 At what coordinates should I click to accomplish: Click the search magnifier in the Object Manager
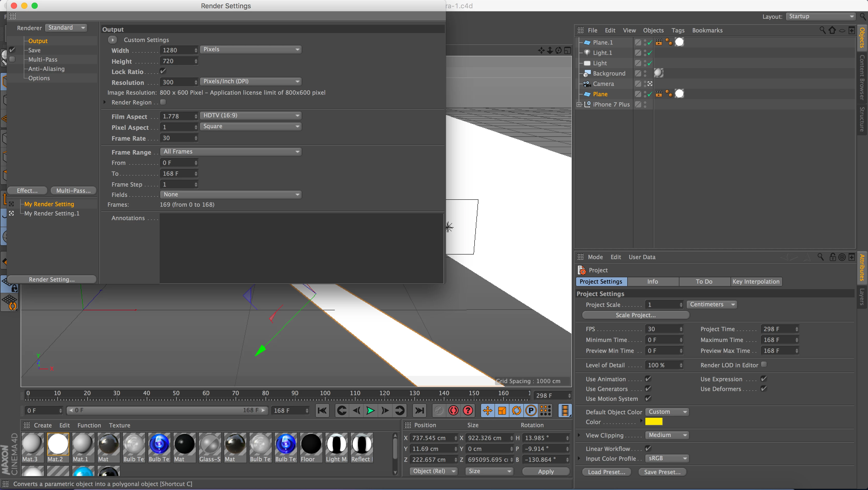[x=822, y=30]
